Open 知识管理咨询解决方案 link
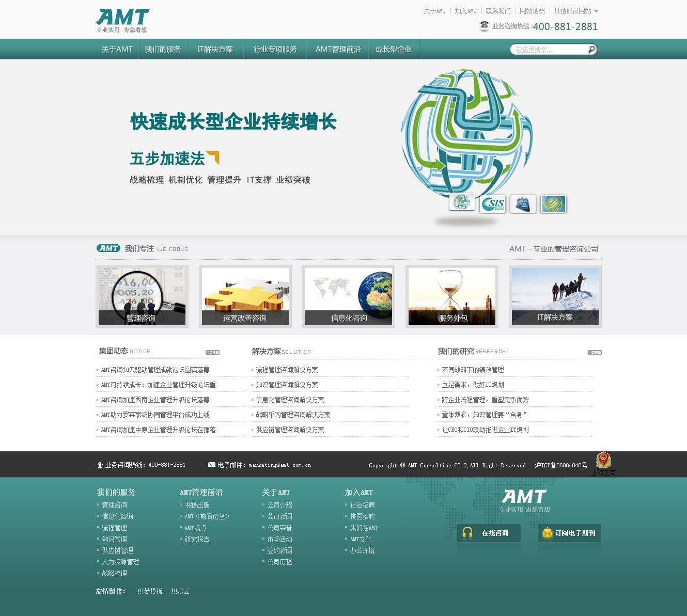Viewport: 687px width, 616px height. [x=287, y=385]
